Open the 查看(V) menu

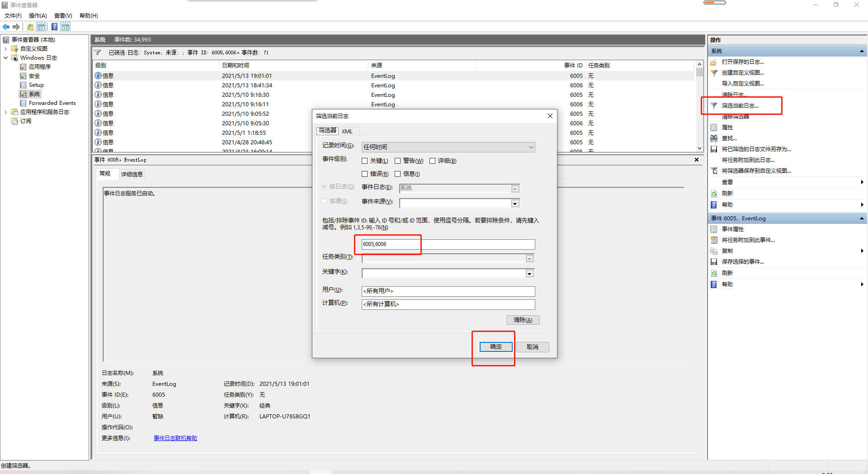63,16
